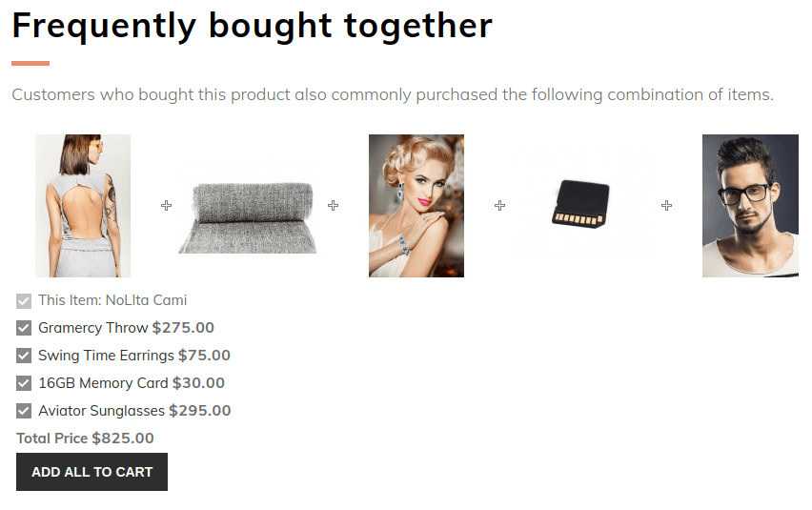Screen dimensions: 812x510
Task: Click the disabled This Item checkbox
Action: coord(24,301)
